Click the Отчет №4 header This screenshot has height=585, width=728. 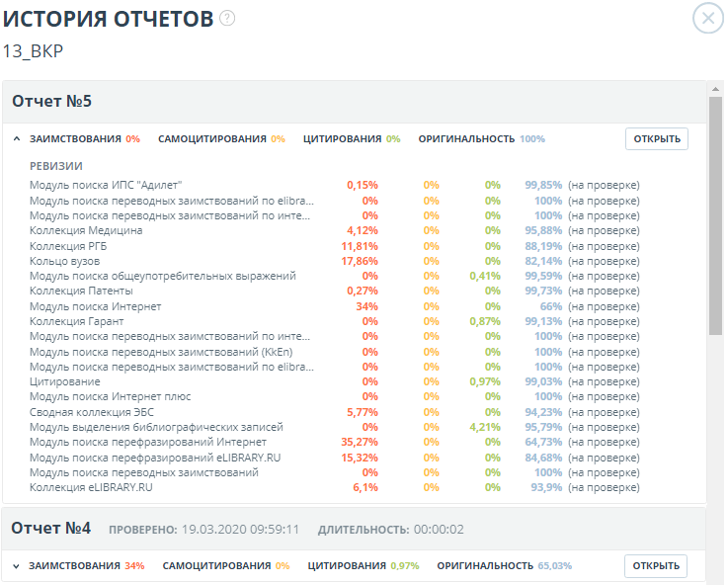51,529
